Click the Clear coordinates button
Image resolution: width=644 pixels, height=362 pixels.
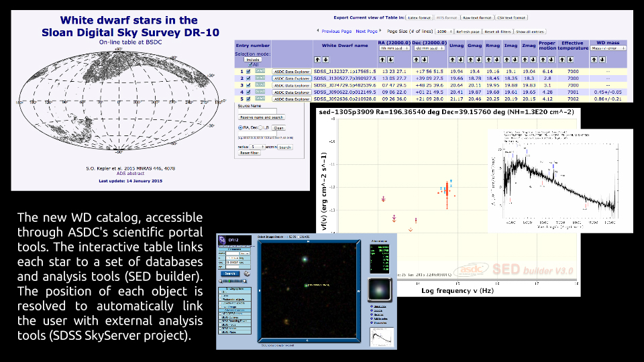(x=279, y=128)
